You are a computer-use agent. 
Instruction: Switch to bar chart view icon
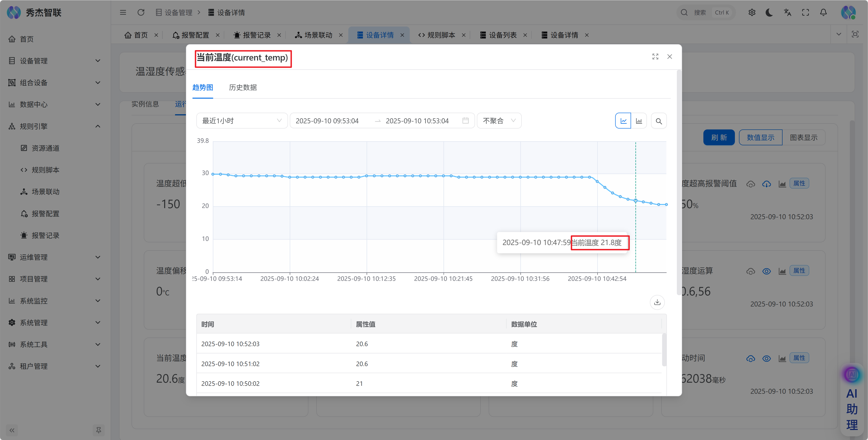tap(639, 121)
